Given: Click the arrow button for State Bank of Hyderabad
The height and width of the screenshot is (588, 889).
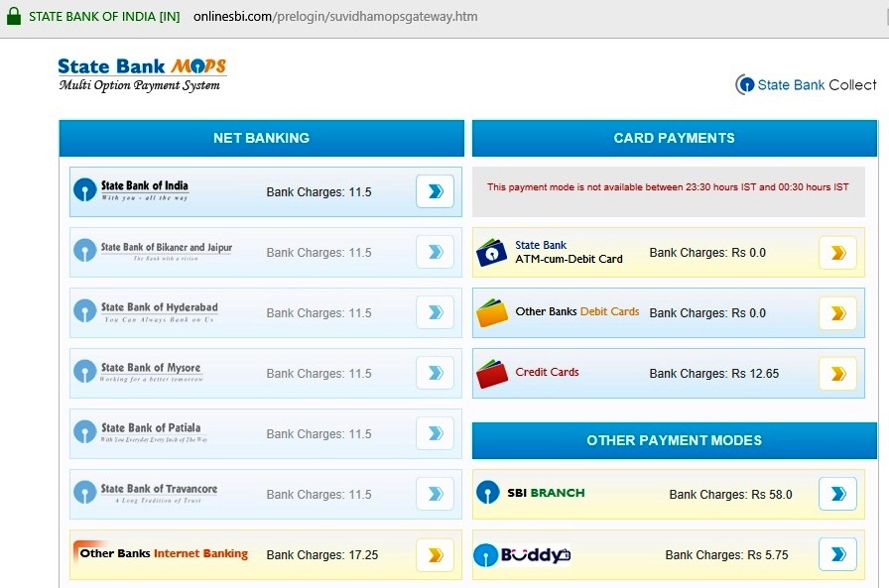Looking at the screenshot, I should (x=435, y=312).
